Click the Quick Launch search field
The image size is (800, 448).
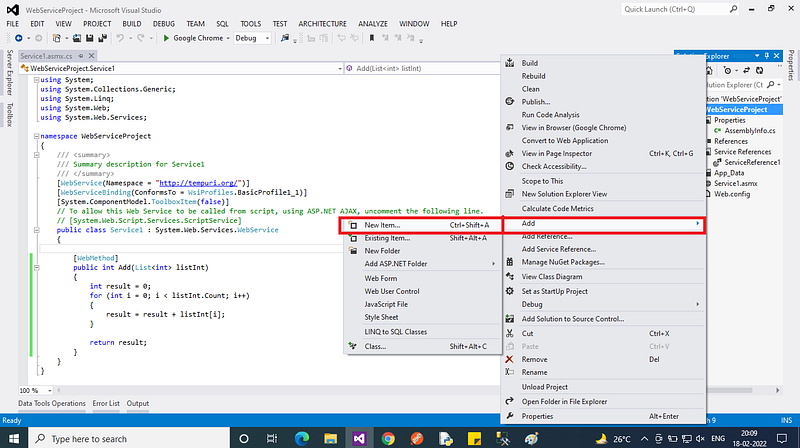point(680,9)
